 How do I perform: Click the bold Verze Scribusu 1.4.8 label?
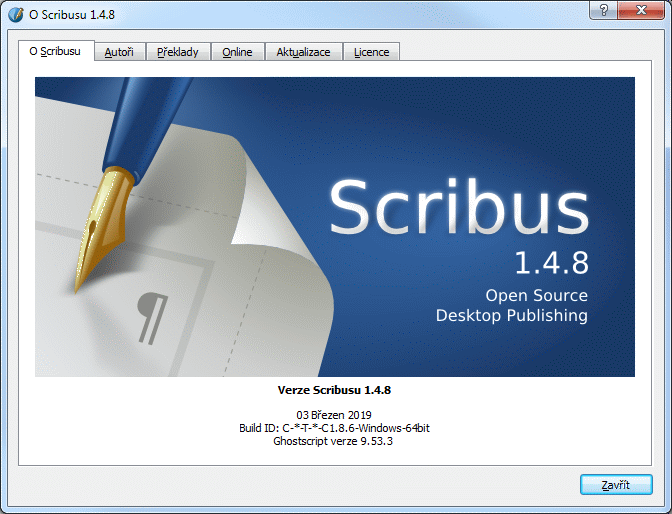click(x=335, y=390)
